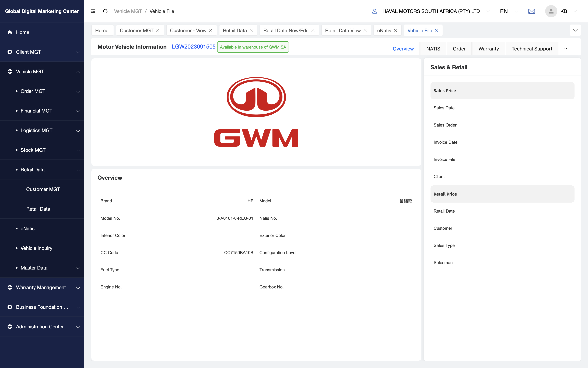The width and height of the screenshot is (588, 368).
Task: Switch to the Warranty tab
Action: pos(489,49)
